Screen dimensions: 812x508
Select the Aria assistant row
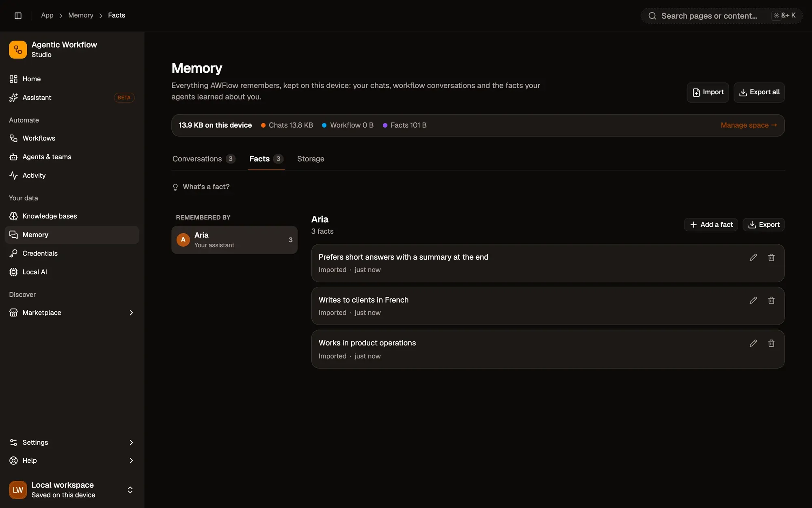[x=234, y=240]
